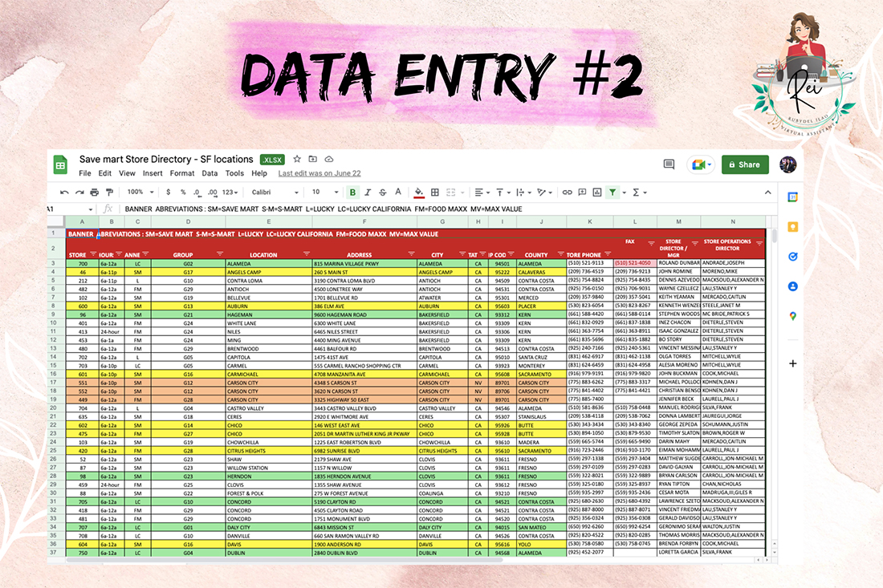Insert chart toolbar icon

click(597, 193)
